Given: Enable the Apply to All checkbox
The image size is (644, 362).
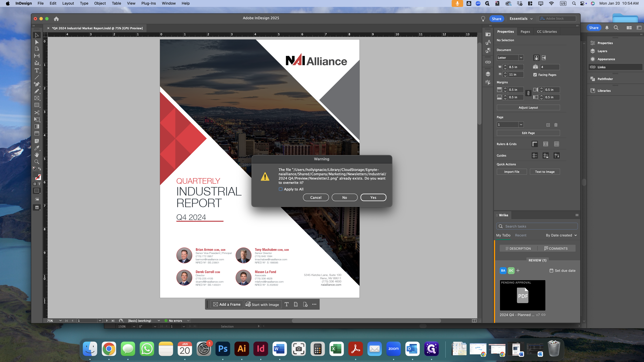Looking at the screenshot, I should (x=280, y=189).
